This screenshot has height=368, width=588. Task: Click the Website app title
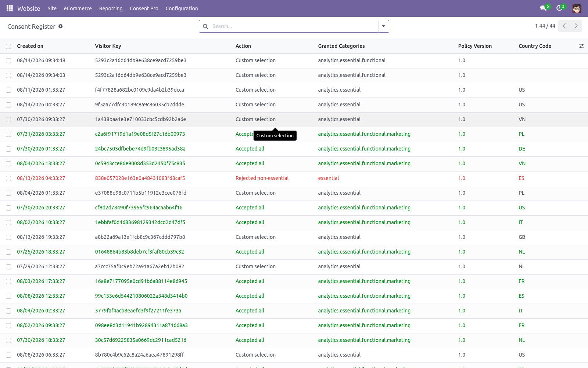point(29,8)
